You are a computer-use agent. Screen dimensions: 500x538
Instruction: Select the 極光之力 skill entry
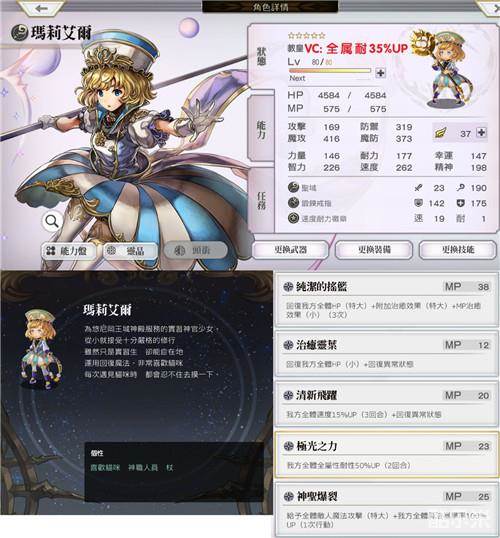point(387,455)
